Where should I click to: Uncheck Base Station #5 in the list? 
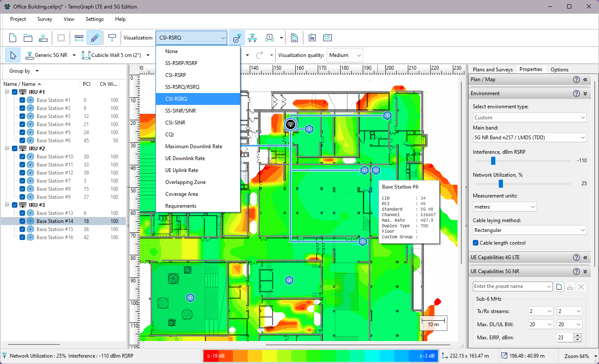click(x=22, y=132)
